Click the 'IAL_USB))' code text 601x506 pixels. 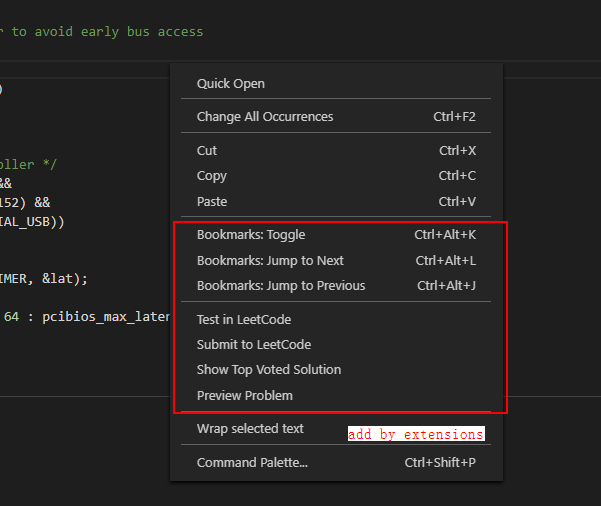(x=32, y=222)
